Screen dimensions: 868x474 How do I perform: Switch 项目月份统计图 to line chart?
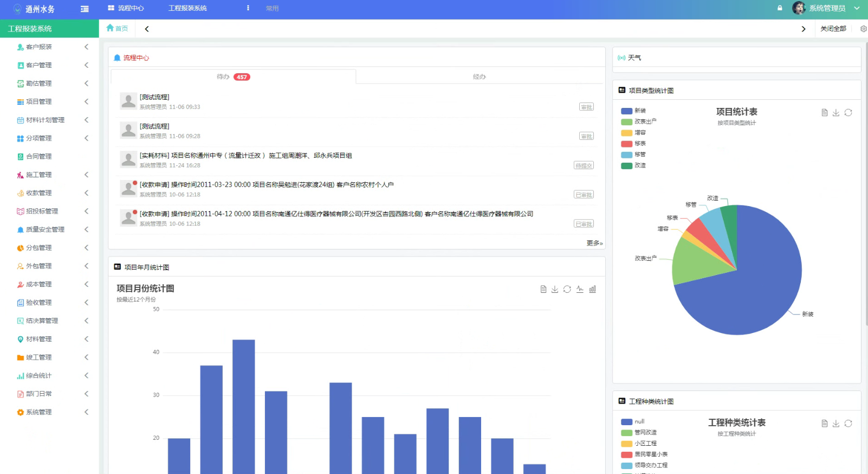pos(580,289)
